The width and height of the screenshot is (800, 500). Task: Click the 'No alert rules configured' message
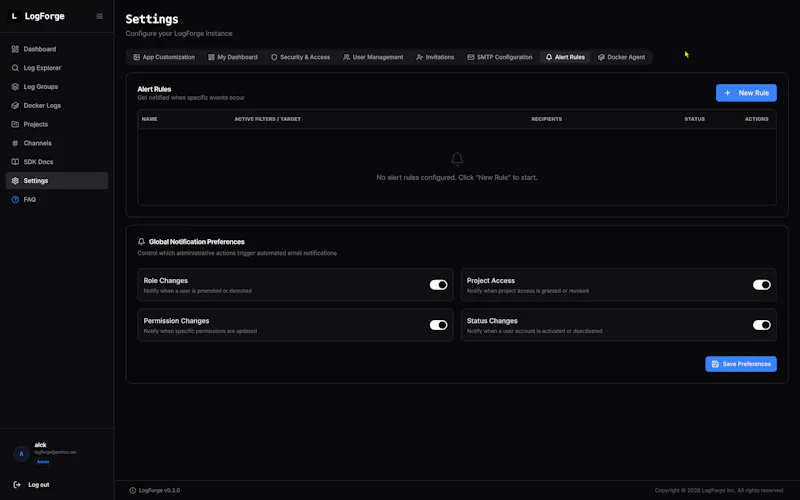[x=457, y=178]
